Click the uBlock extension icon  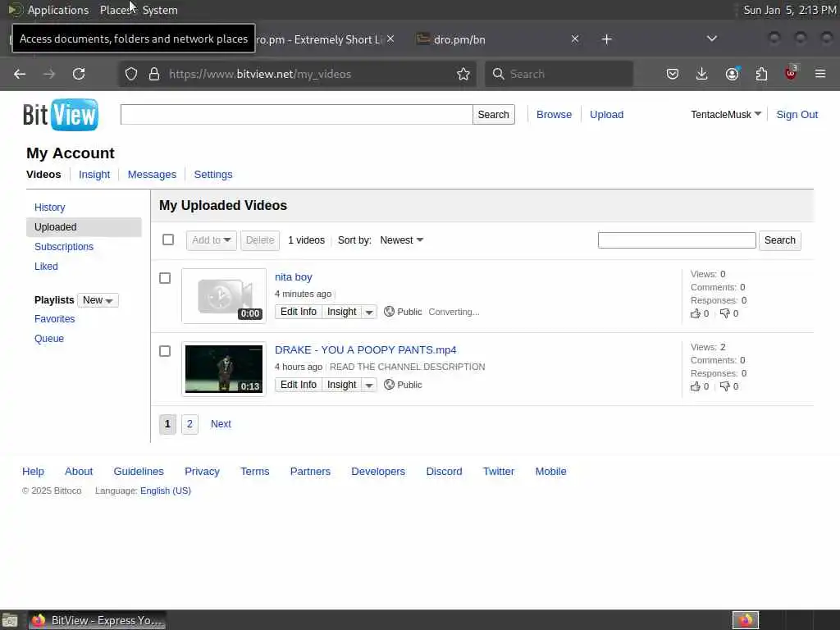tap(791, 73)
